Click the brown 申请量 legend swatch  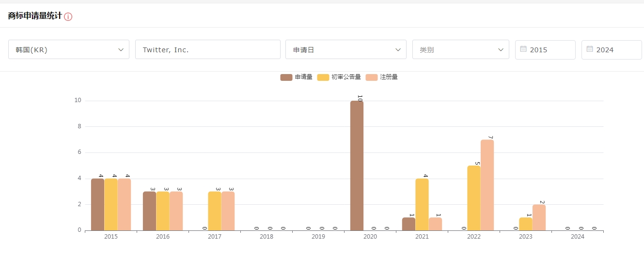pyautogui.click(x=286, y=77)
